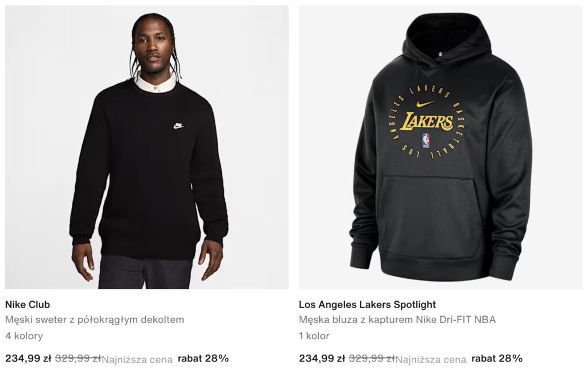
Task: Click the NBA logo on the hoodie
Action: click(x=425, y=141)
